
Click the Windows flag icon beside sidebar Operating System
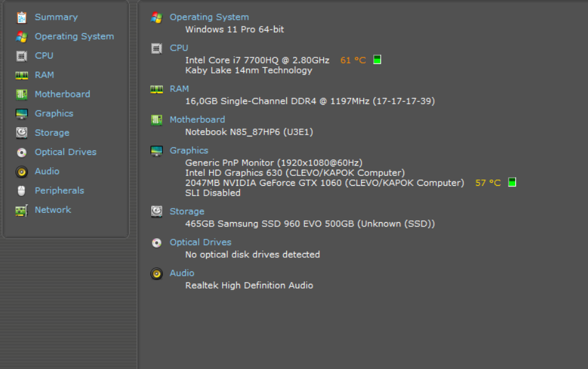pos(22,36)
